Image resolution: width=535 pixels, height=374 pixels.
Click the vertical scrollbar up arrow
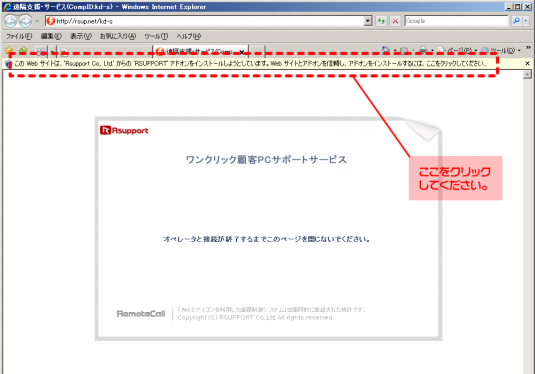(527, 74)
